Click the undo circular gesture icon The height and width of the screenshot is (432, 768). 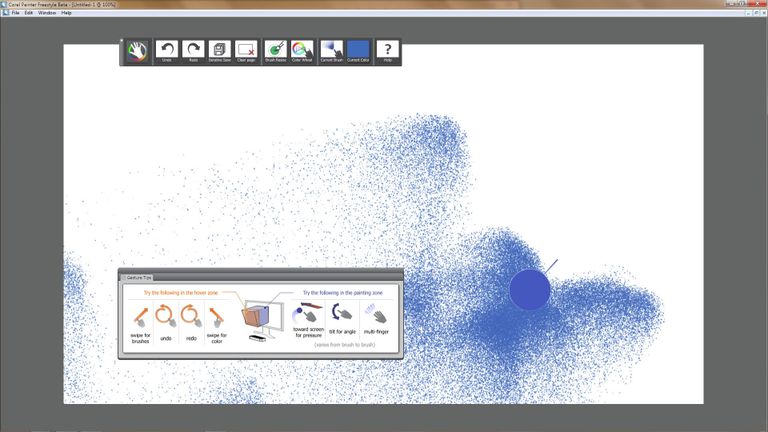tap(166, 316)
